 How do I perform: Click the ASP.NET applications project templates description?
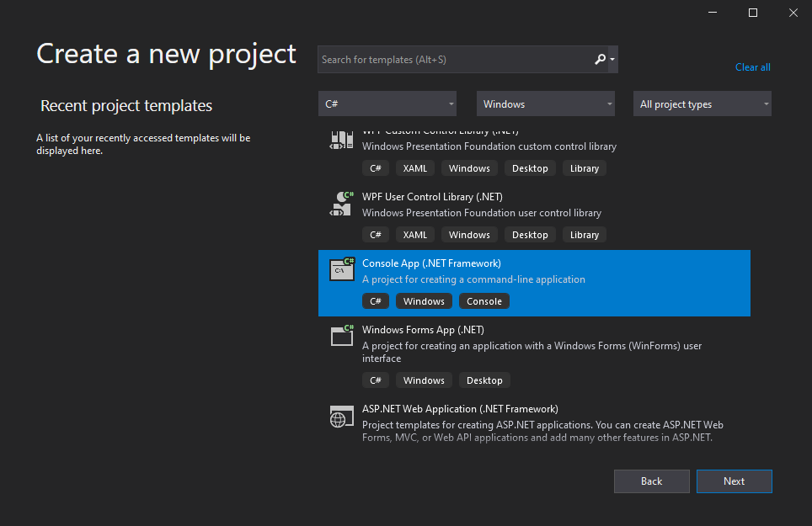click(x=542, y=432)
